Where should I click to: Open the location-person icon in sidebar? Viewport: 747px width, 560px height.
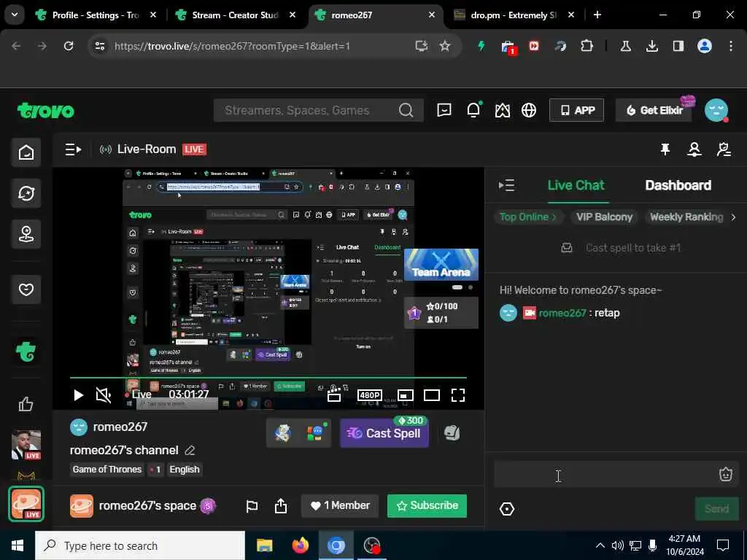click(26, 234)
